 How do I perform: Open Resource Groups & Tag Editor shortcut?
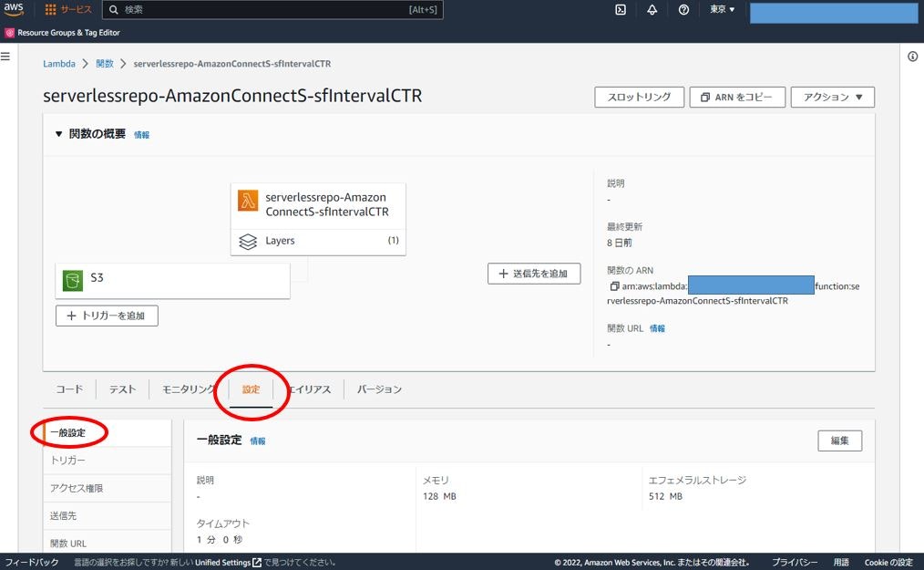click(x=63, y=33)
